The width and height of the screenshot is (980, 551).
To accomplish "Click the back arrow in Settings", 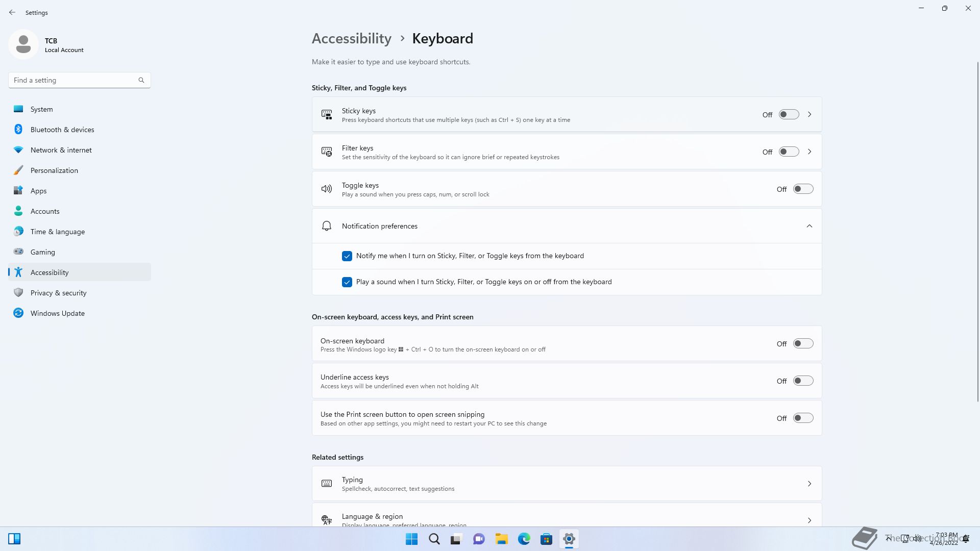I will coord(12,12).
